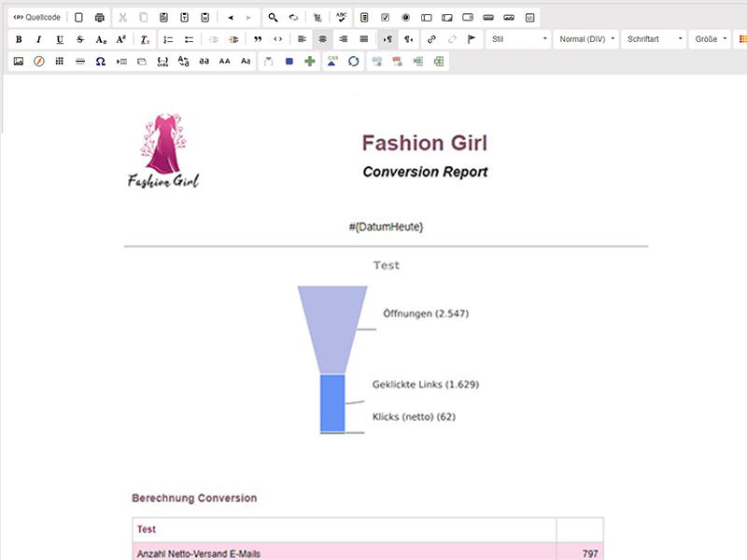This screenshot has width=747, height=560.
Task: Insert an image button
Action: [509, 18]
